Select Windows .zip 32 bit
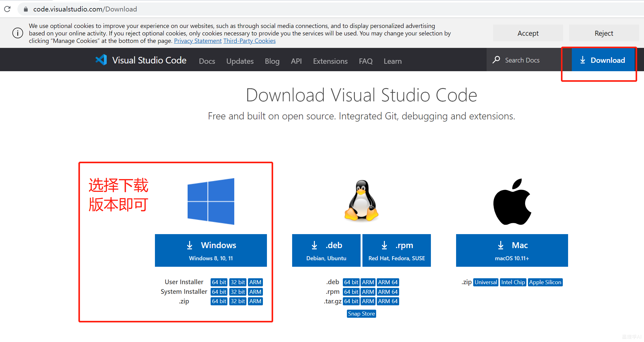 [238, 301]
